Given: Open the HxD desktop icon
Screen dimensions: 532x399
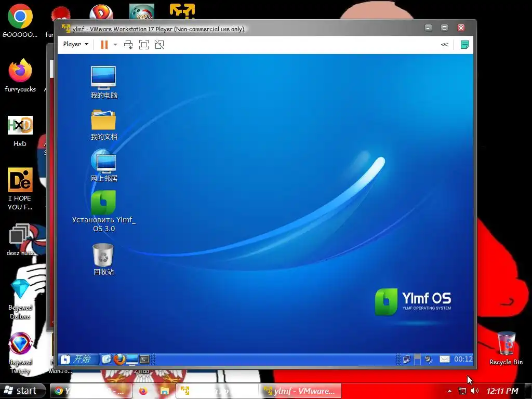Looking at the screenshot, I should 20,131.
